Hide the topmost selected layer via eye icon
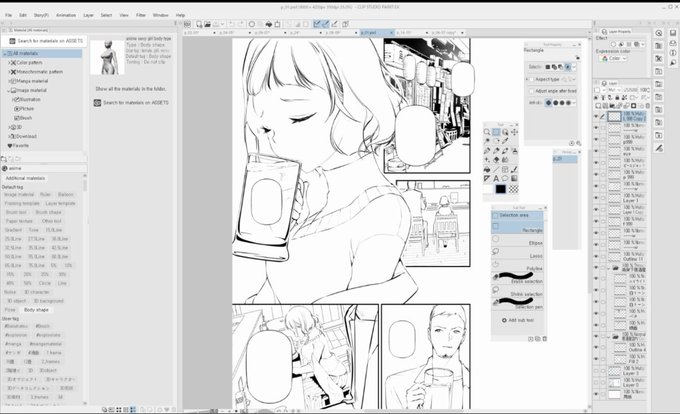Image resolution: width=680 pixels, height=414 pixels. [x=596, y=116]
